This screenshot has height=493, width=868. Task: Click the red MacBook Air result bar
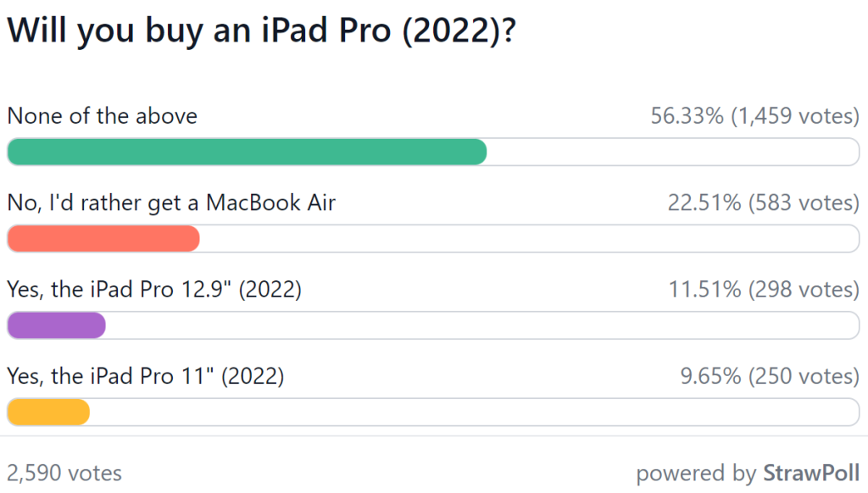[x=102, y=238]
